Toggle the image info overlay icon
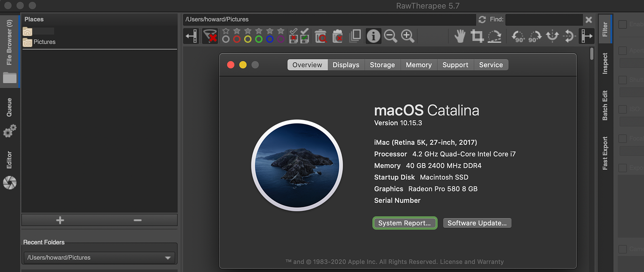This screenshot has width=644, height=272. point(373,36)
